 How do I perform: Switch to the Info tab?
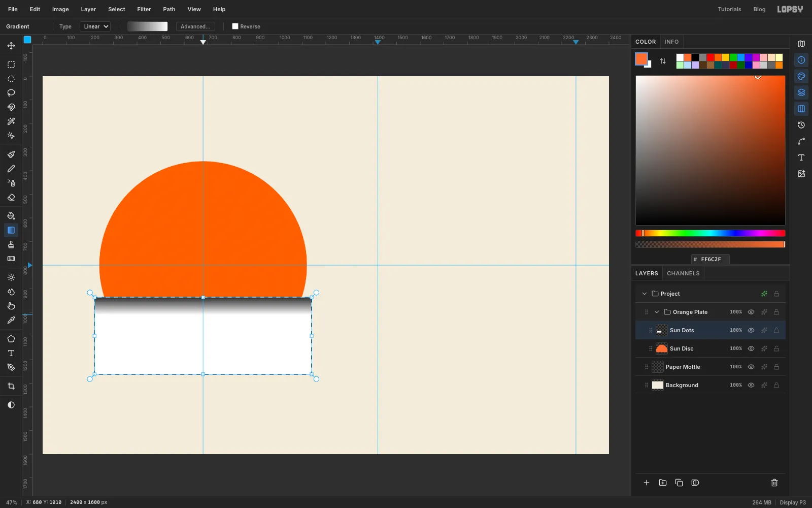point(671,42)
